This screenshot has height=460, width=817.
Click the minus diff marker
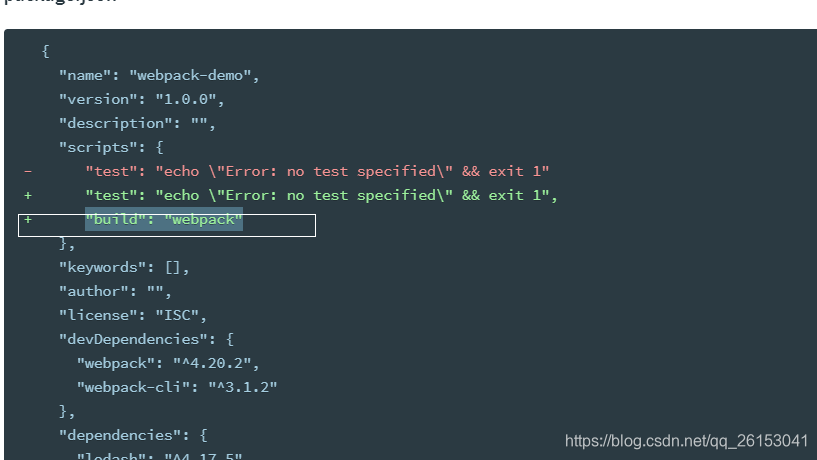pyautogui.click(x=28, y=171)
